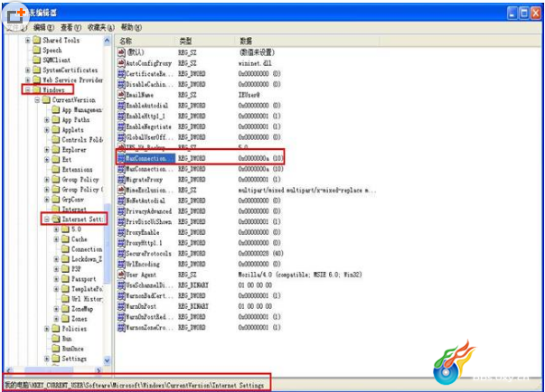Click the EmailName string value icon
Image resolution: width=545 pixels, height=392 pixels.
coord(121,95)
